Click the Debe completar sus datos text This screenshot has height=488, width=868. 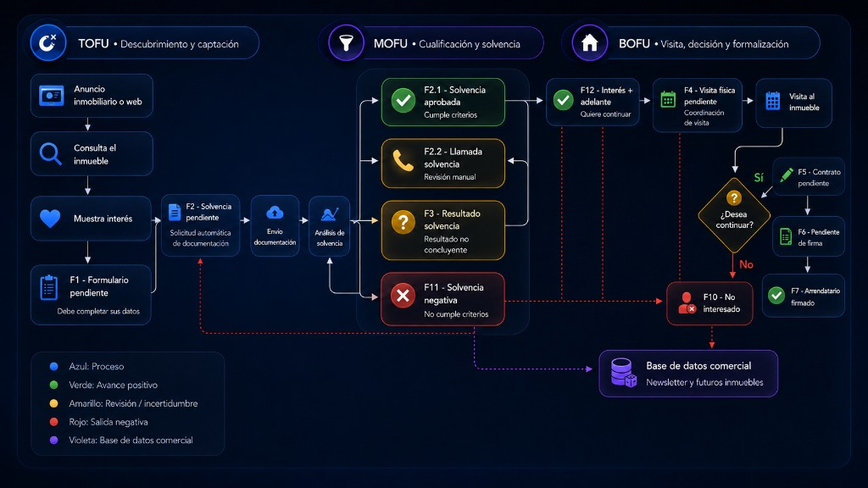(98, 311)
